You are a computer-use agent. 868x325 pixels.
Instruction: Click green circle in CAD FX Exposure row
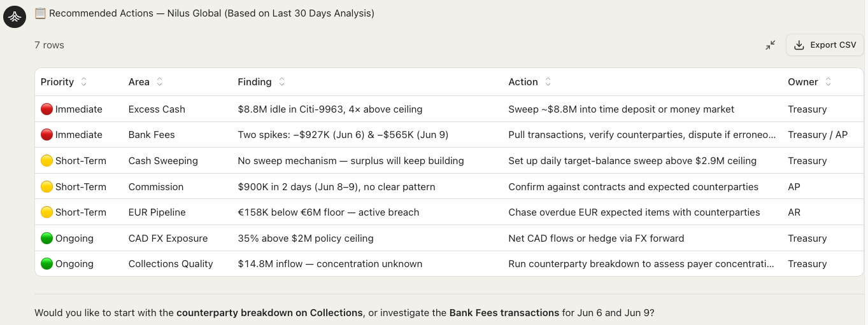46,239
